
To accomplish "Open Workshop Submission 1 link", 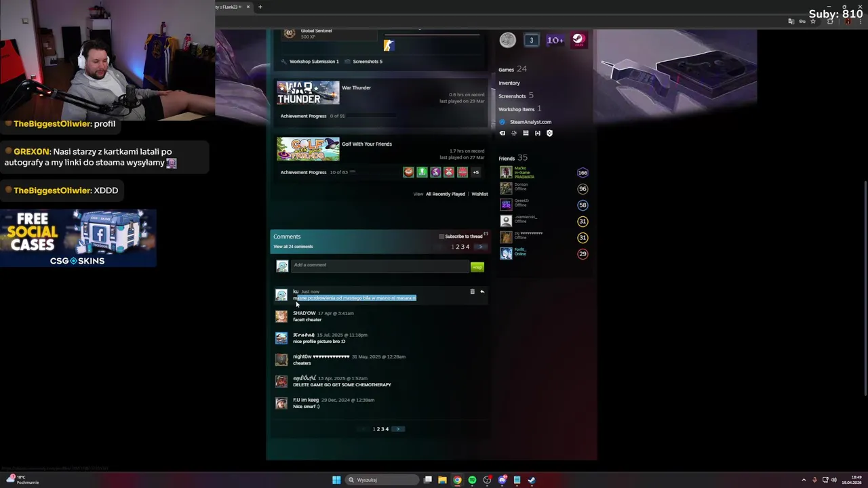I will [x=314, y=62].
